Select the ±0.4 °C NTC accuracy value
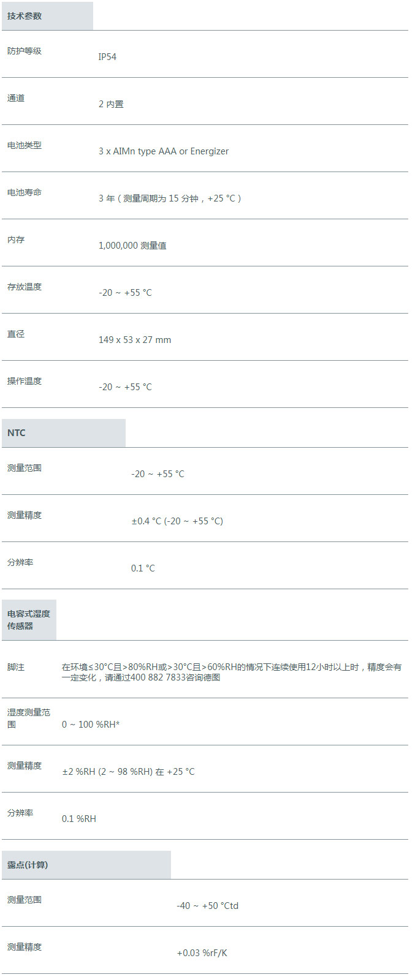The width and height of the screenshot is (418, 980). click(x=177, y=521)
